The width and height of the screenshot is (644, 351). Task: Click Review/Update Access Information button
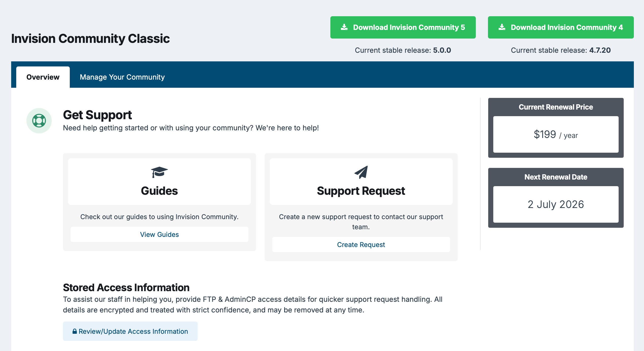[x=133, y=331]
